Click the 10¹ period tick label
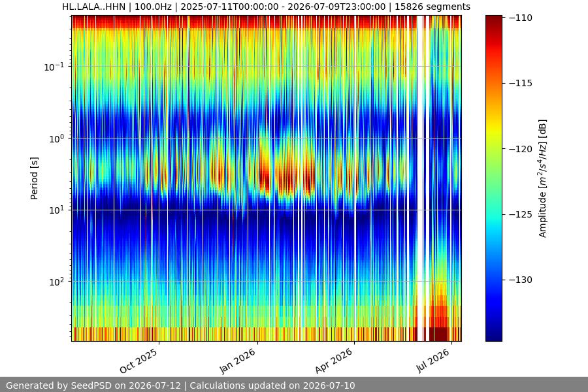 [x=57, y=210]
